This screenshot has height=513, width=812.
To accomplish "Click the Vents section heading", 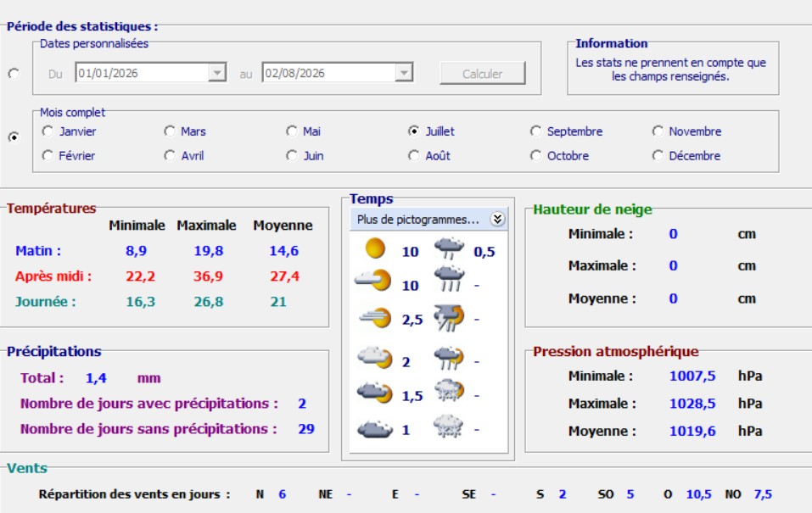I will [27, 468].
